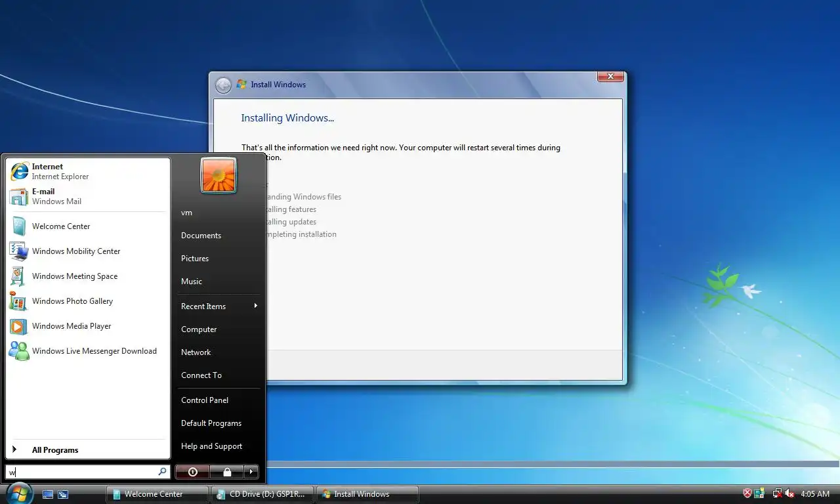Screen dimensions: 840x504
Task: Open Internet Explorer from the Start menu
Action: 88,171
